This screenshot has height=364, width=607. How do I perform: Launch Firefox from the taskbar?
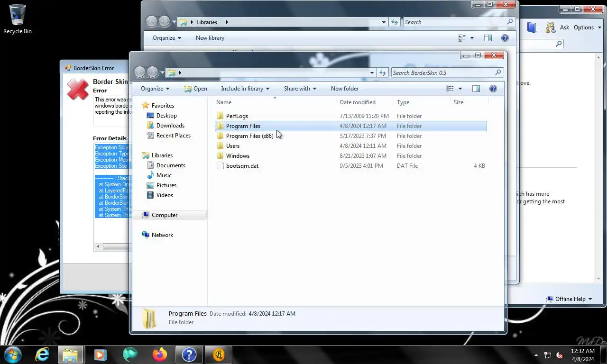pyautogui.click(x=160, y=355)
